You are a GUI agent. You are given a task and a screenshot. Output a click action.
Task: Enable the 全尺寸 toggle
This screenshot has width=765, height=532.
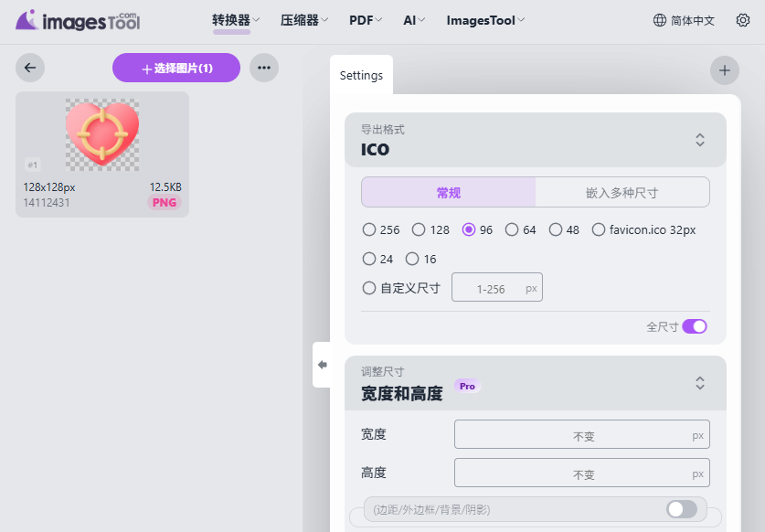(694, 326)
